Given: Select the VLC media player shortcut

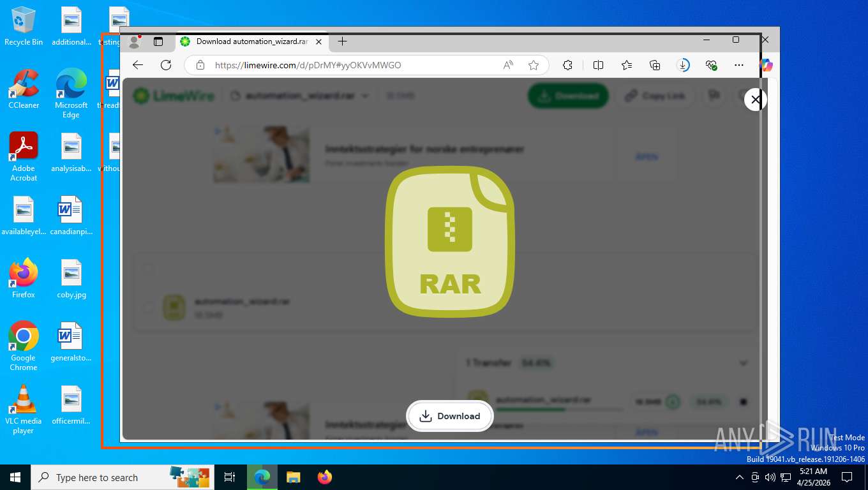Looking at the screenshot, I should (24, 410).
